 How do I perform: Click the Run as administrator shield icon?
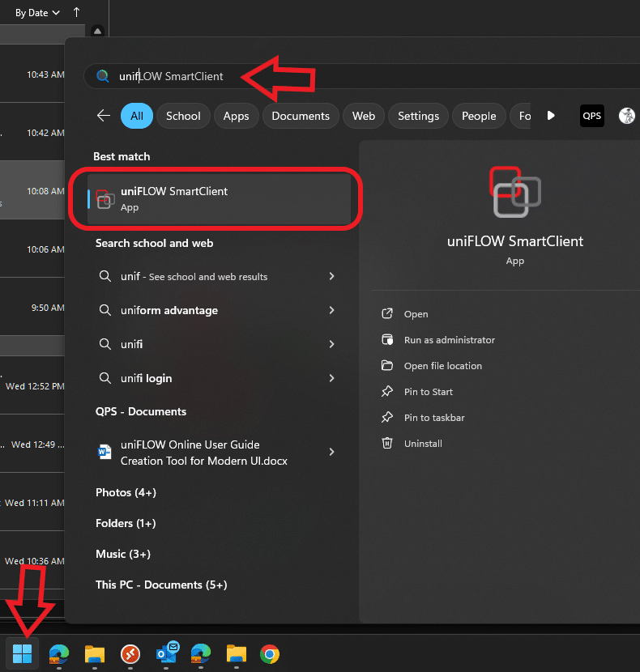387,340
